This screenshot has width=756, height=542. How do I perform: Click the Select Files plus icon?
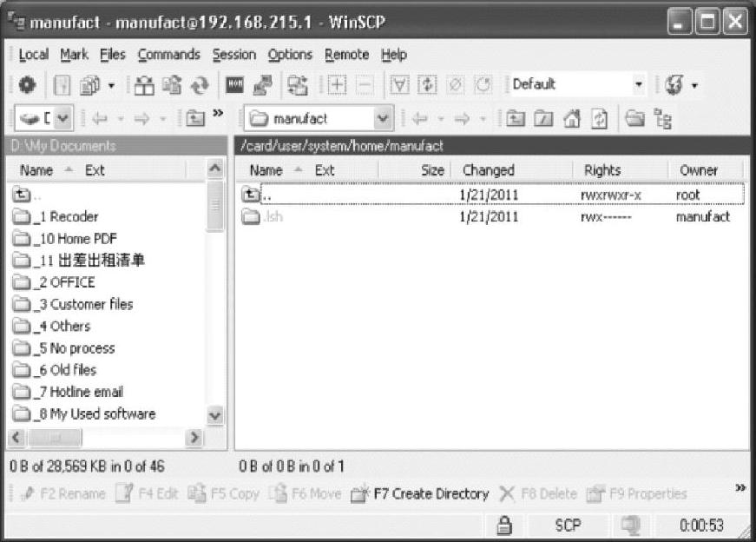point(337,85)
